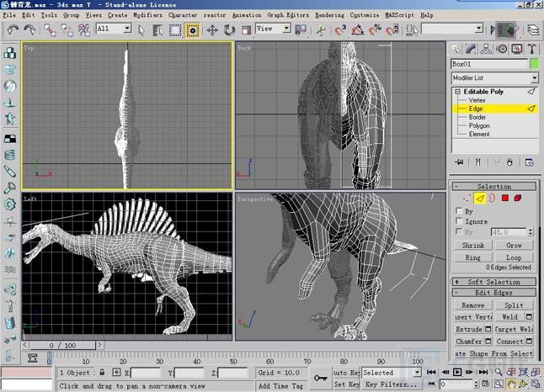Open the Display command panel tab
Screen dimensions: 544x392
(517, 49)
